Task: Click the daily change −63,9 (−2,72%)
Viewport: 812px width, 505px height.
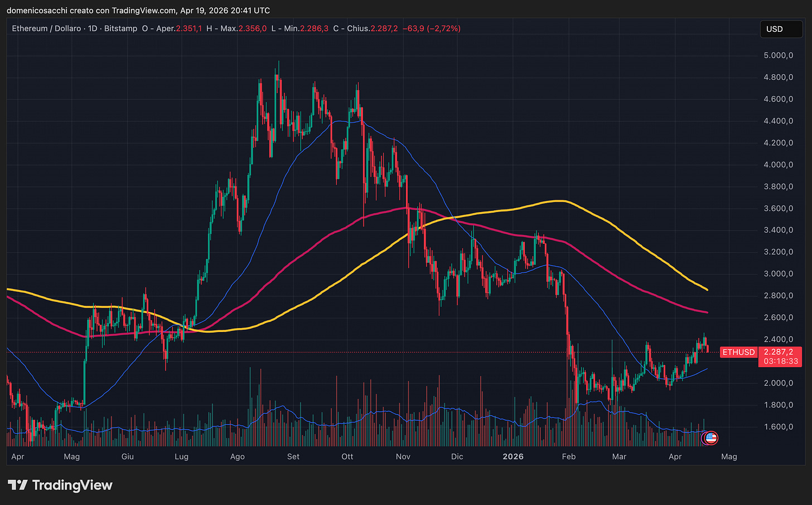Action: pos(432,28)
